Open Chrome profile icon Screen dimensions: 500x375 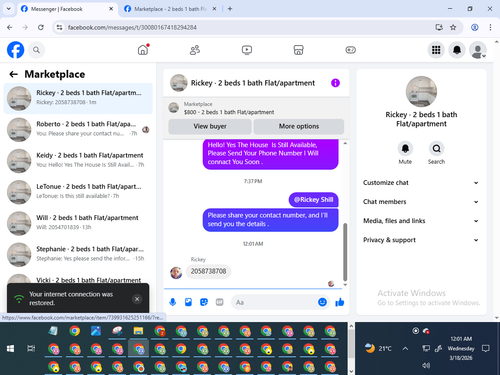coord(475,27)
